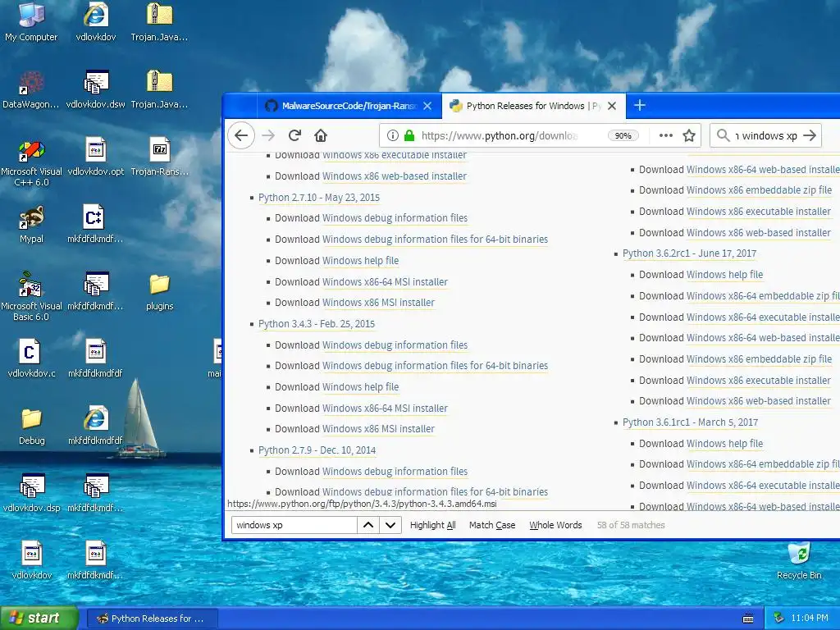Show site information icon in address bar
Screen dimensions: 840x630
[x=393, y=135]
